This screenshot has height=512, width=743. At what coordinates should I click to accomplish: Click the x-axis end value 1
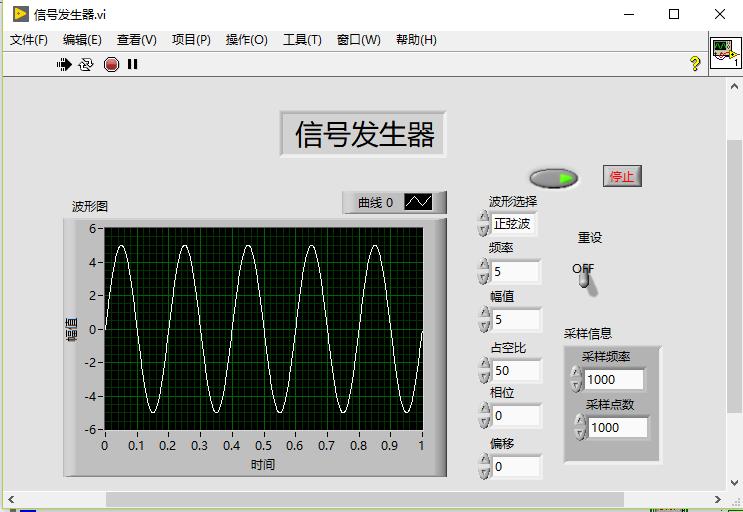(x=421, y=446)
